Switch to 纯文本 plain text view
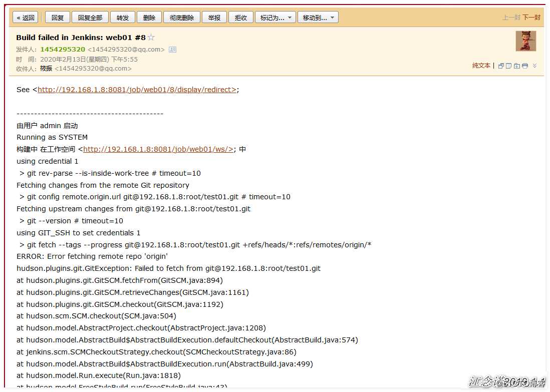This screenshot has height=392, width=550. tap(481, 66)
